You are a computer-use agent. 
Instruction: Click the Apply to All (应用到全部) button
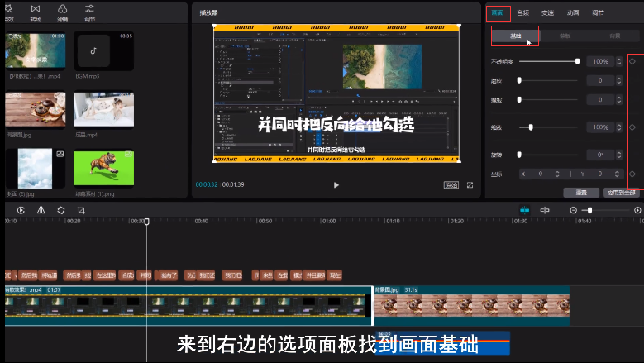point(620,192)
